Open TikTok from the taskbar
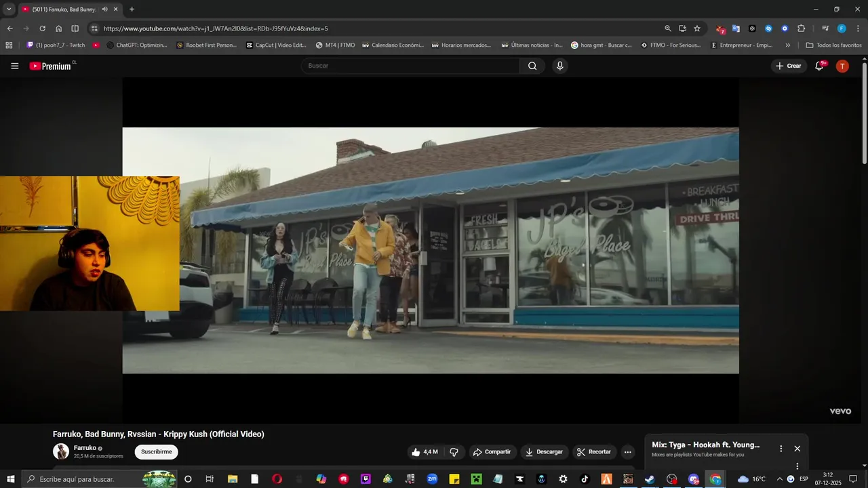This screenshot has width=868, height=488. click(585, 479)
